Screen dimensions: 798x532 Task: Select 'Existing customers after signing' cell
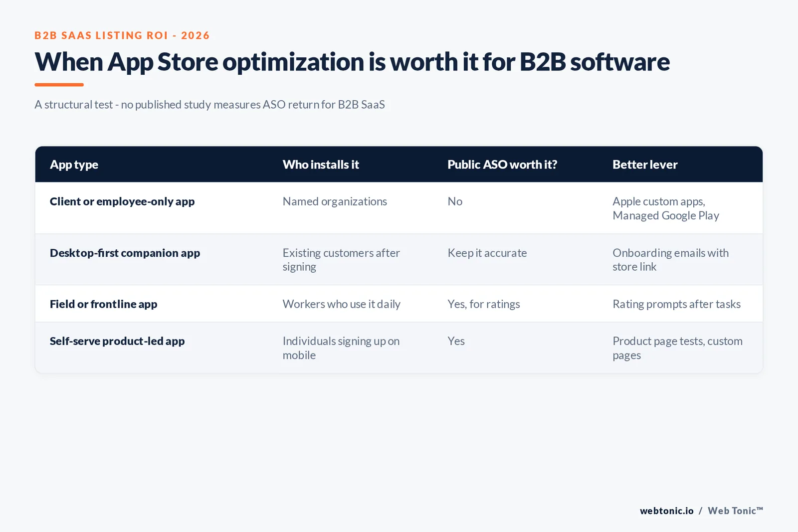[341, 260]
